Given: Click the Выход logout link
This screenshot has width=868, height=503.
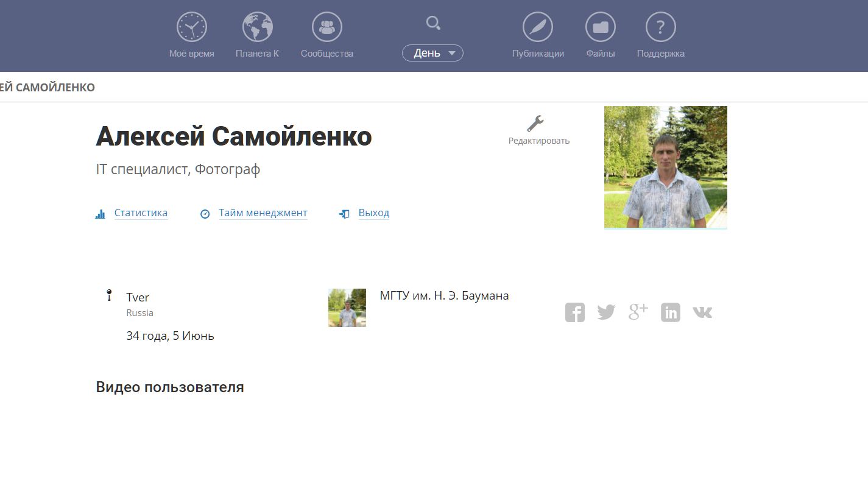Looking at the screenshot, I should click(x=374, y=213).
